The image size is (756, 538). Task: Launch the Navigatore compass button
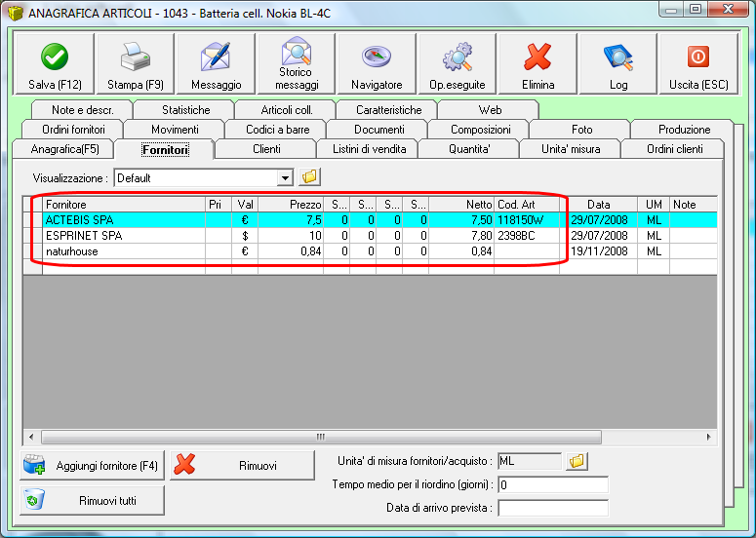point(377,63)
